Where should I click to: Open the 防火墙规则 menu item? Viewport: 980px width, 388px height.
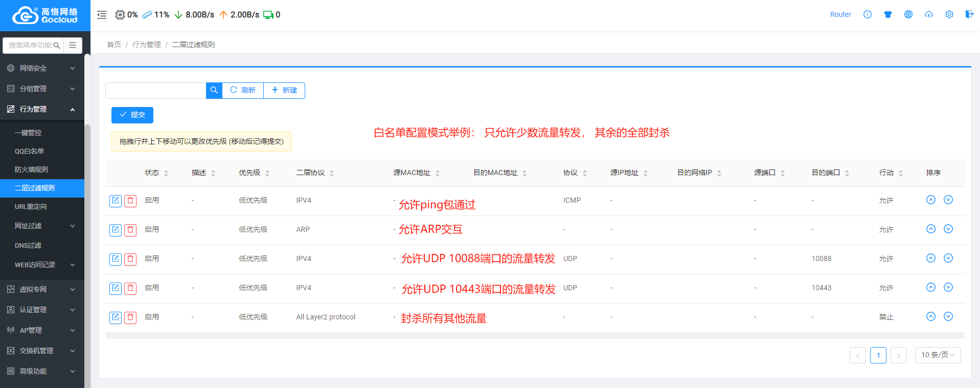pyautogui.click(x=31, y=169)
